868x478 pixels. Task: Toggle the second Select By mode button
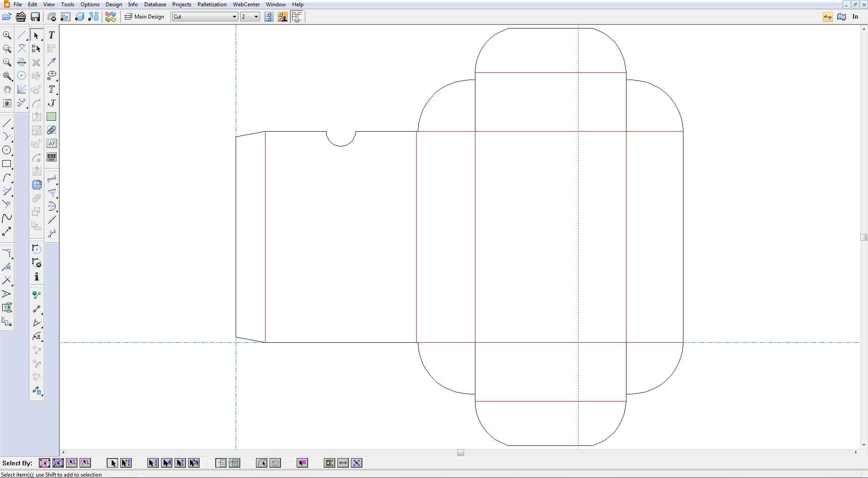click(58, 463)
